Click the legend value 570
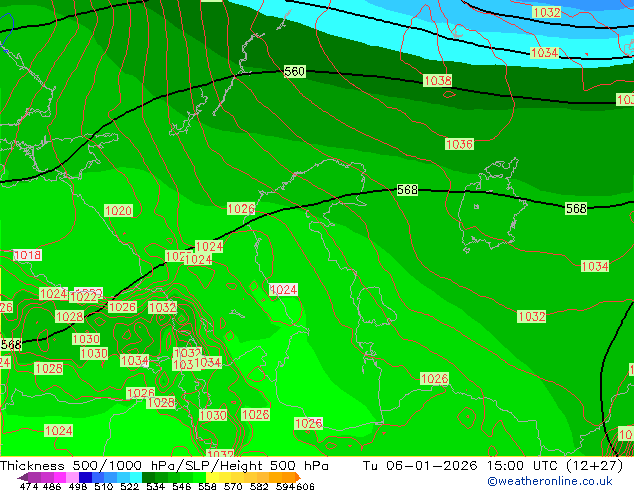The height and width of the screenshot is (490, 634). [x=233, y=486]
